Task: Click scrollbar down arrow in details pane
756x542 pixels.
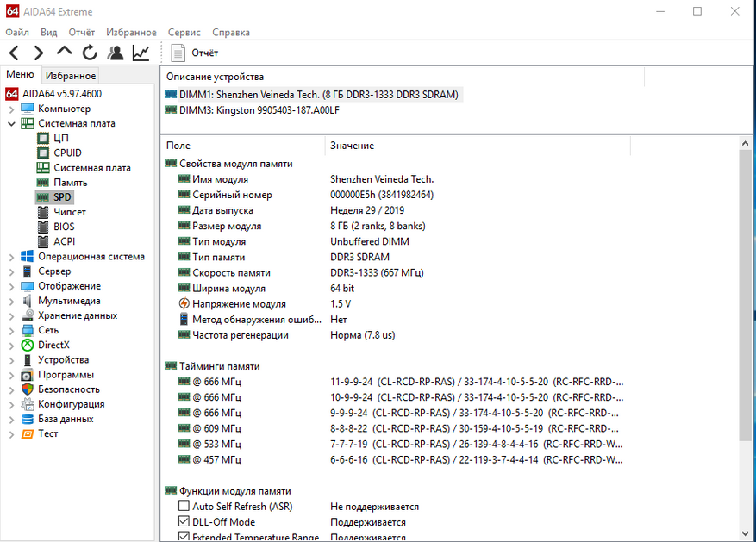Action: pyautogui.click(x=745, y=533)
